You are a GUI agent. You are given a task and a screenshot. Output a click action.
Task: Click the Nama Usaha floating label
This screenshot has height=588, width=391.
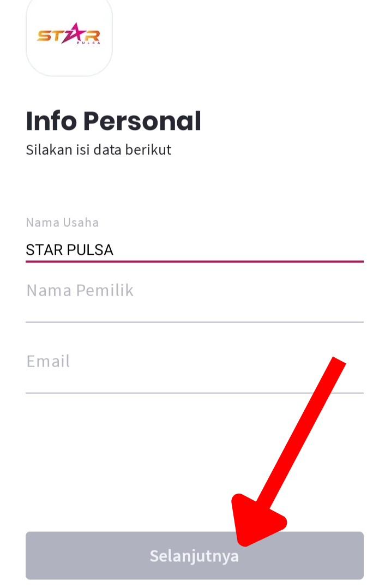point(62,223)
